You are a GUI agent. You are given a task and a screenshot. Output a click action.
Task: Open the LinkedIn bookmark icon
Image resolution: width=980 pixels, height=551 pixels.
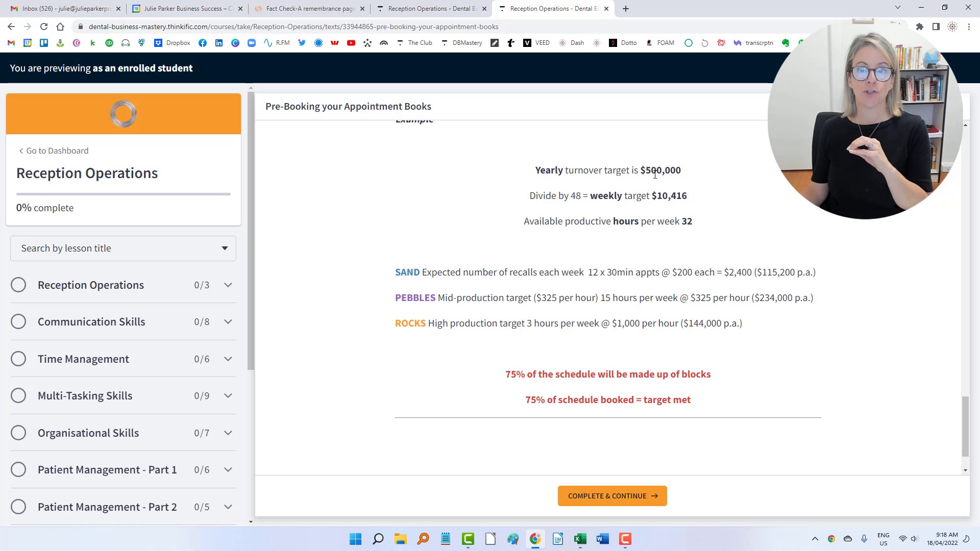tap(219, 43)
